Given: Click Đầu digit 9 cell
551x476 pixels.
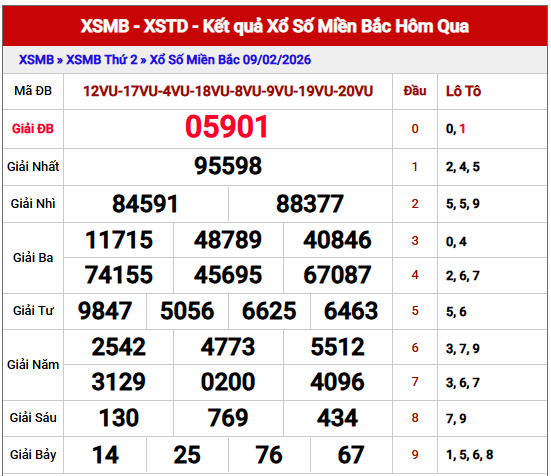Looking at the screenshot, I should click(x=415, y=455).
